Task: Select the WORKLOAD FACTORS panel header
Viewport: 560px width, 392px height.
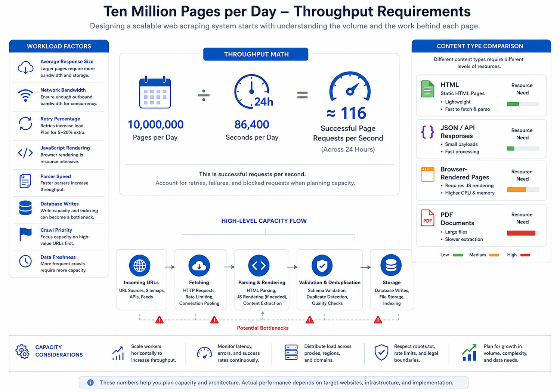Action: click(x=59, y=46)
